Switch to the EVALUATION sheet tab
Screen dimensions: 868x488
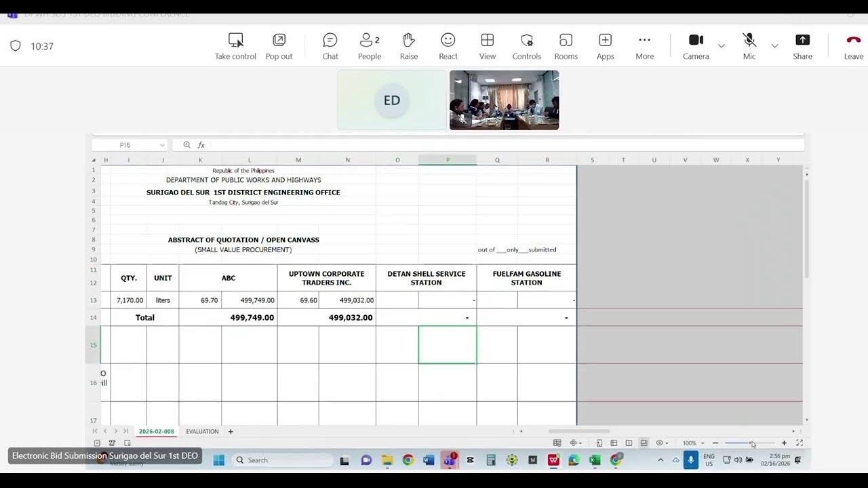click(202, 431)
